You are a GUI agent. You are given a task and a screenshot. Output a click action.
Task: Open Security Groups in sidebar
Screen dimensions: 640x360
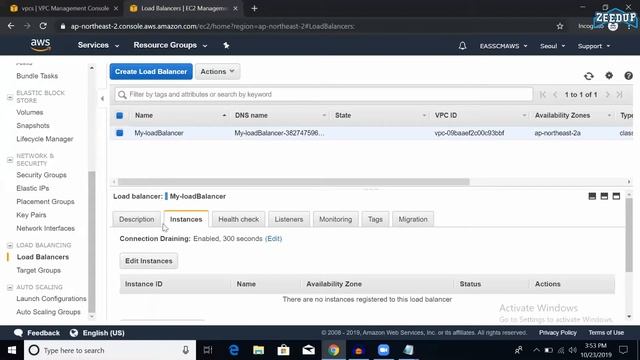coord(41,175)
